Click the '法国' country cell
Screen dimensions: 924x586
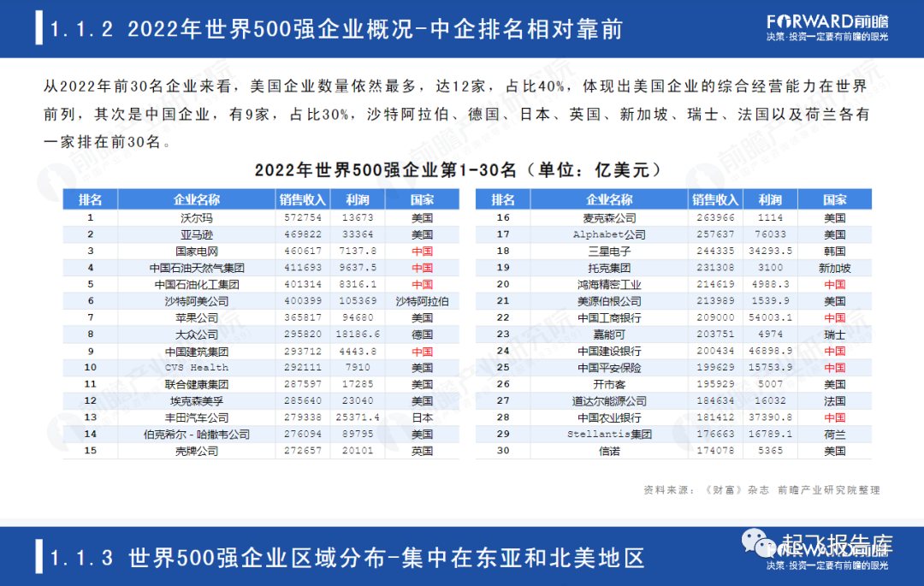(x=834, y=401)
